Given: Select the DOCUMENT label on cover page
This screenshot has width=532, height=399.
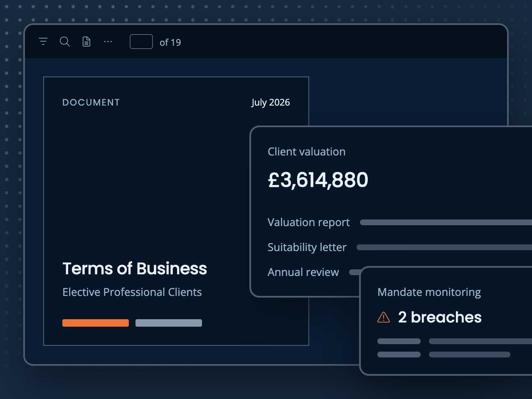Looking at the screenshot, I should pyautogui.click(x=91, y=102).
